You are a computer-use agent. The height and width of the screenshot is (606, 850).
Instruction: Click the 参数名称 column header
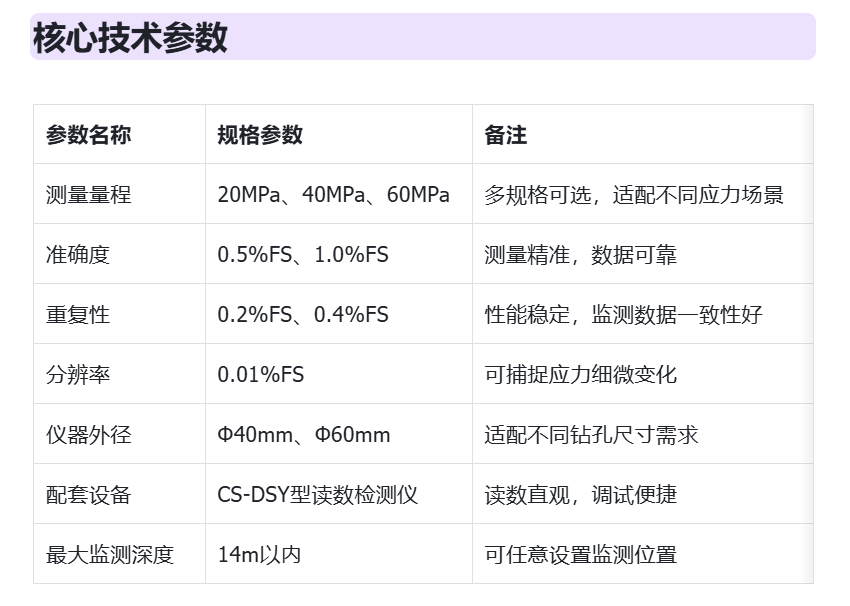(88, 135)
